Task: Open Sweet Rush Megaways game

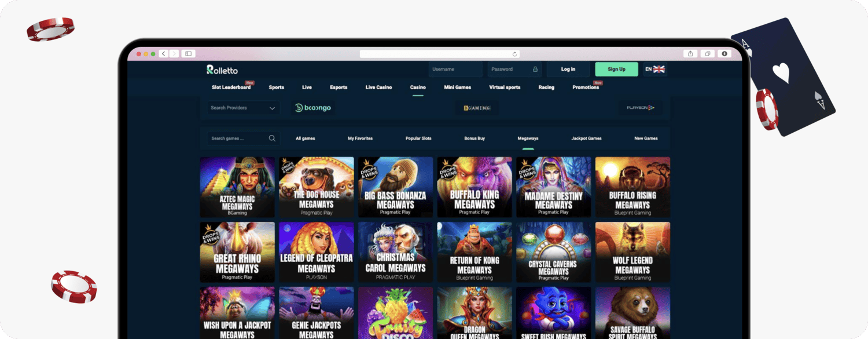Action: click(554, 313)
